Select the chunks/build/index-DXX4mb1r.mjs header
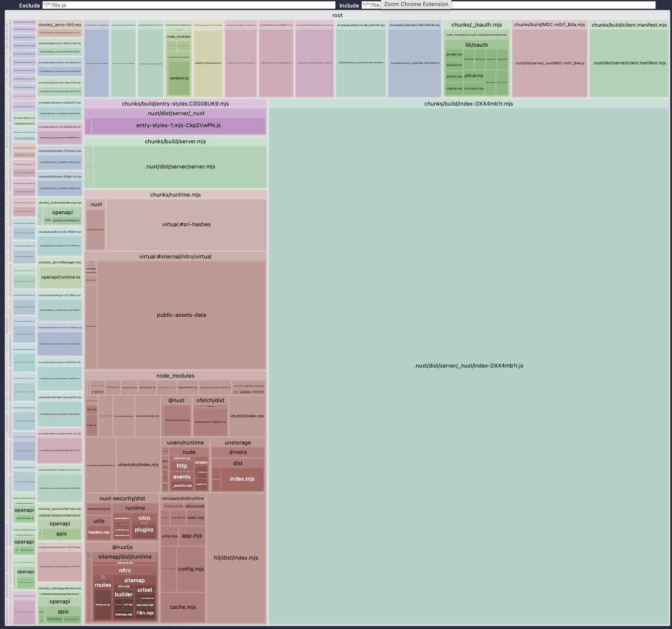 pos(468,104)
